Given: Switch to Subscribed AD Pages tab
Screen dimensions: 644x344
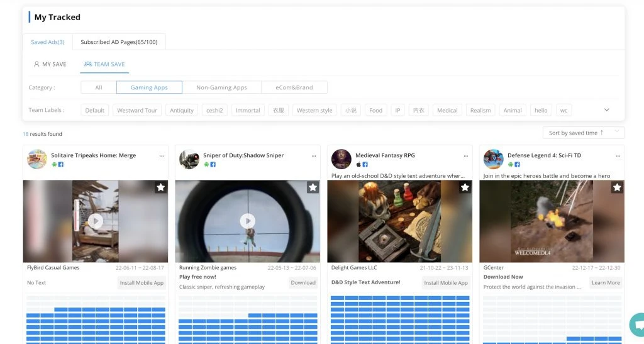Looking at the screenshot, I should [119, 42].
